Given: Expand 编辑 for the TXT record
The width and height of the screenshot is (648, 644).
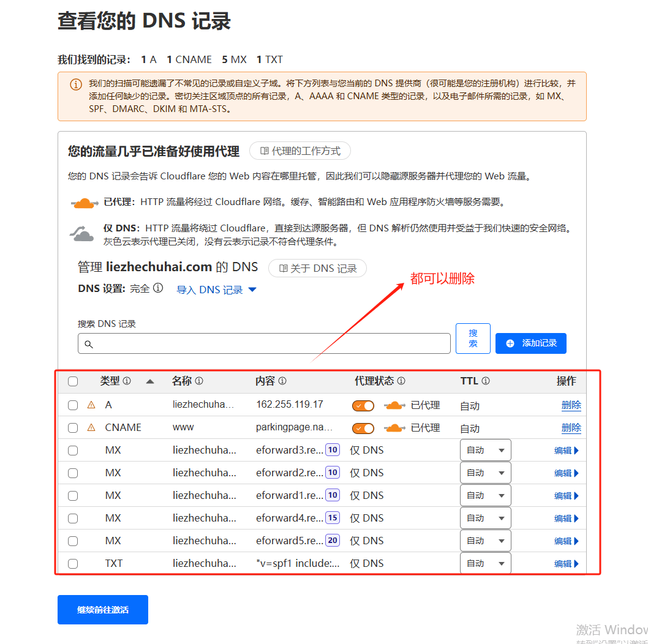Looking at the screenshot, I should [567, 564].
